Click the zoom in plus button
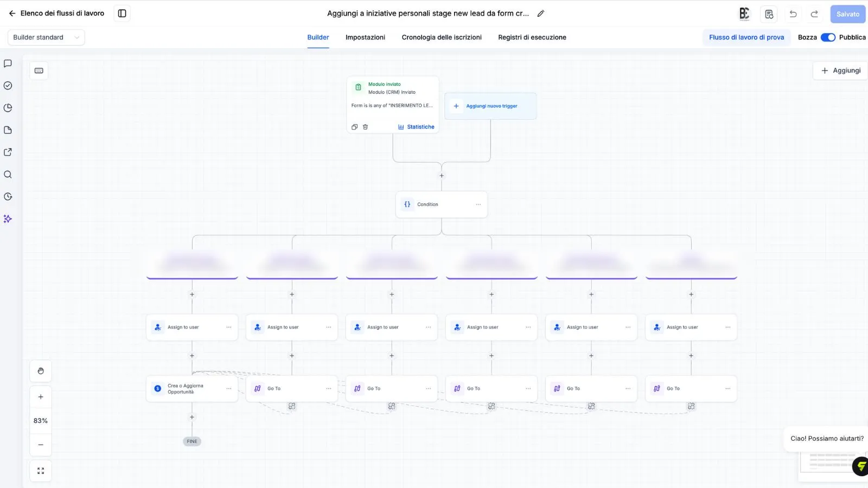Screen dimensions: 868x488 pyautogui.click(x=41, y=397)
